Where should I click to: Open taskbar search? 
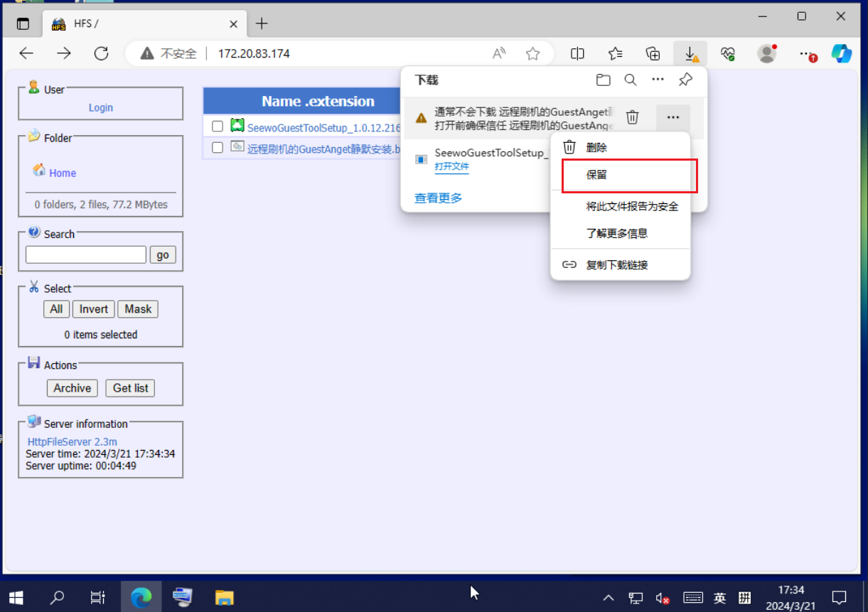coord(57,597)
